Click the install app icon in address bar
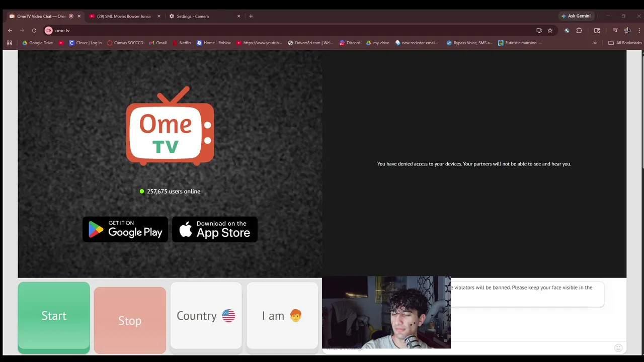Viewport: 644px width, 362px height. click(x=539, y=31)
